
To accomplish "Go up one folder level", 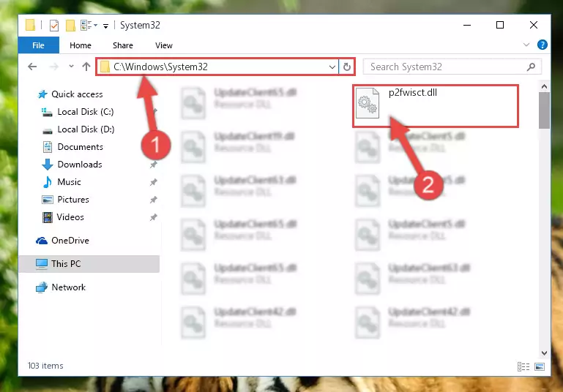I will [86, 67].
